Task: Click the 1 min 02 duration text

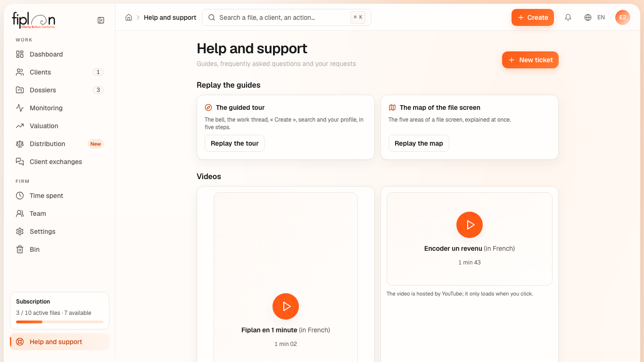Action: tap(286, 344)
